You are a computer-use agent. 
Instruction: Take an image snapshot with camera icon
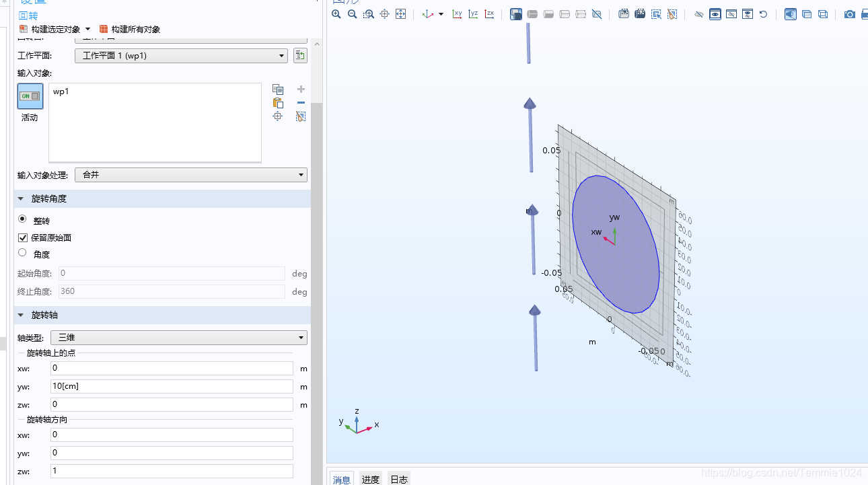(850, 14)
